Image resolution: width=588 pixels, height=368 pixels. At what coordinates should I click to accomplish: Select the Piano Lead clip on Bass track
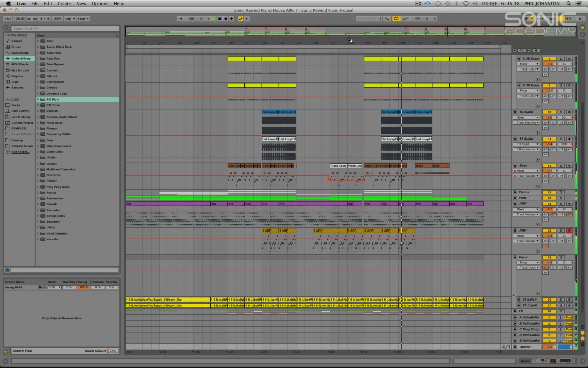click(338, 166)
